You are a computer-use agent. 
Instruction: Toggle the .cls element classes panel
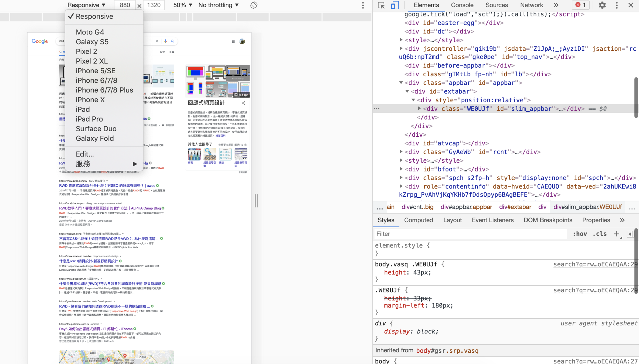point(600,234)
